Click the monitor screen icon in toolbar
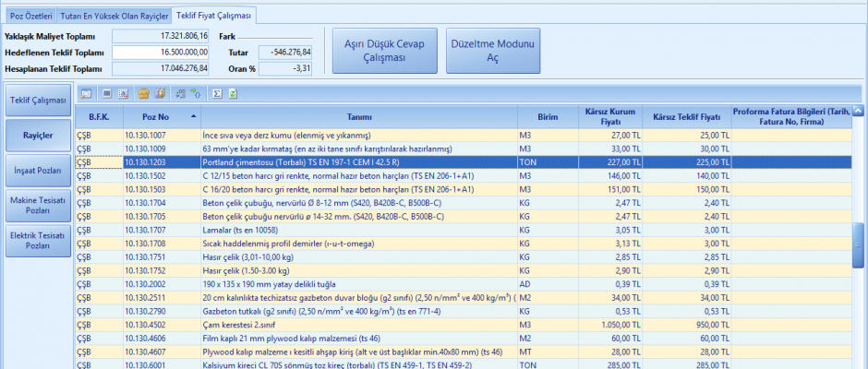This screenshot has width=868, height=369. [x=107, y=93]
